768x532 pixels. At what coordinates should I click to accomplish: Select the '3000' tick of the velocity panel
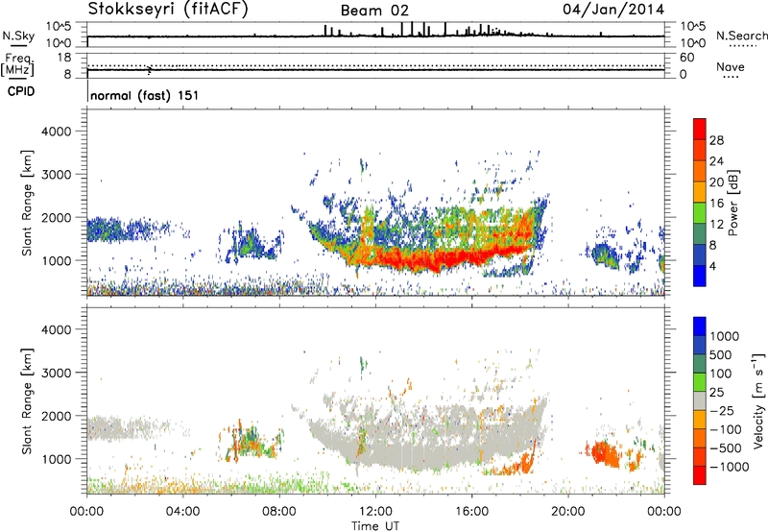point(56,373)
